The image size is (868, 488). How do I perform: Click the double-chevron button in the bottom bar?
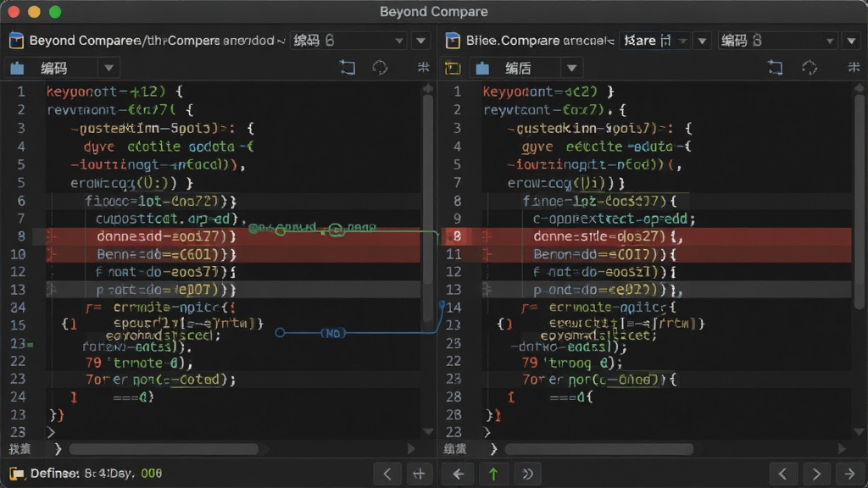[x=527, y=474]
